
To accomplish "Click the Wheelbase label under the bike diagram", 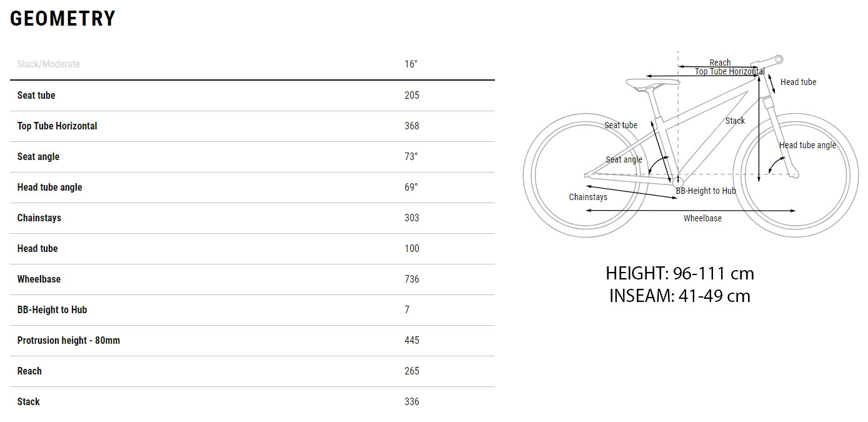I will coord(702,218).
